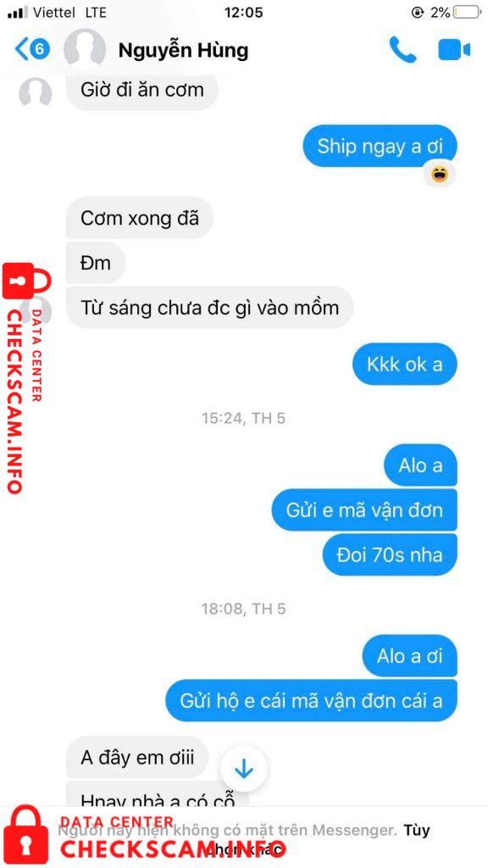Tap the 'A đây em ơiii' received message
This screenshot has width=488, height=868.
pyautogui.click(x=138, y=757)
